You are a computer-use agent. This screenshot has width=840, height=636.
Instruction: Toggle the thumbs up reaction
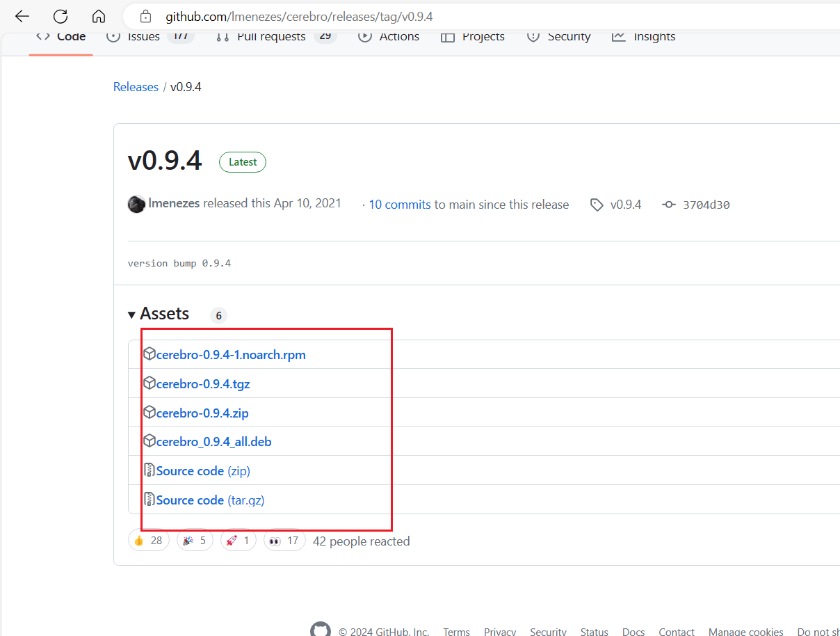coord(149,541)
